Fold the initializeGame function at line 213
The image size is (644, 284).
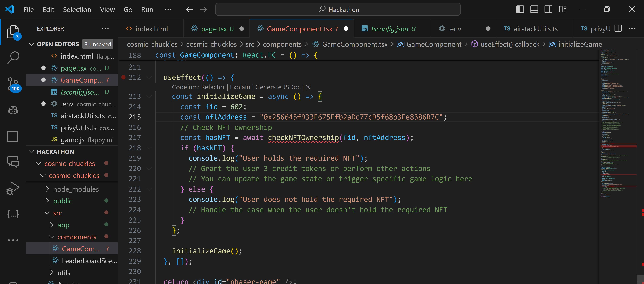[149, 96]
